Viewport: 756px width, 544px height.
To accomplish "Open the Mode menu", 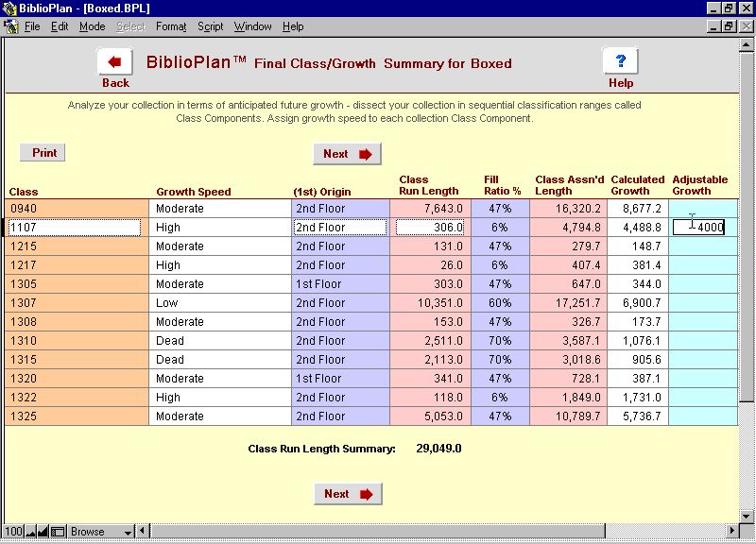I will point(92,26).
